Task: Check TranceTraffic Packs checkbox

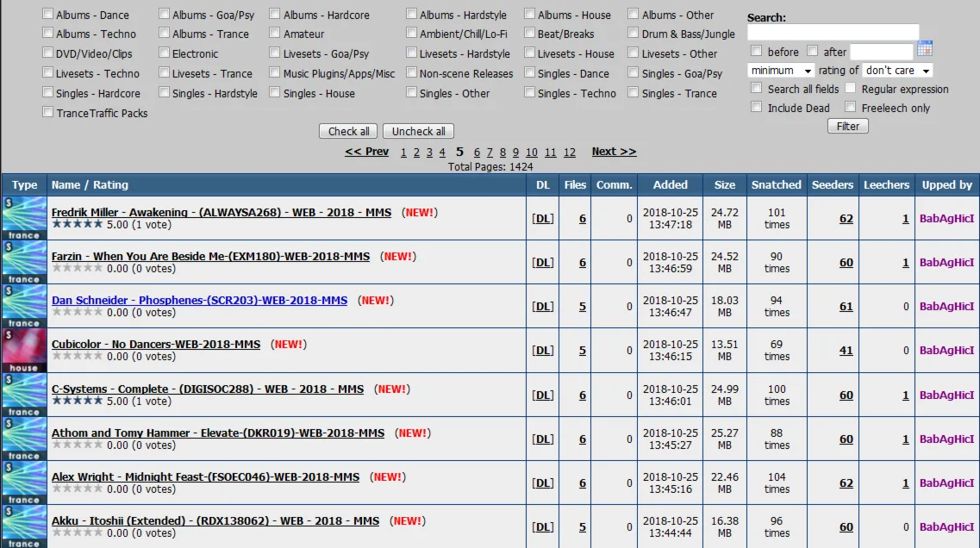Action: [x=47, y=112]
